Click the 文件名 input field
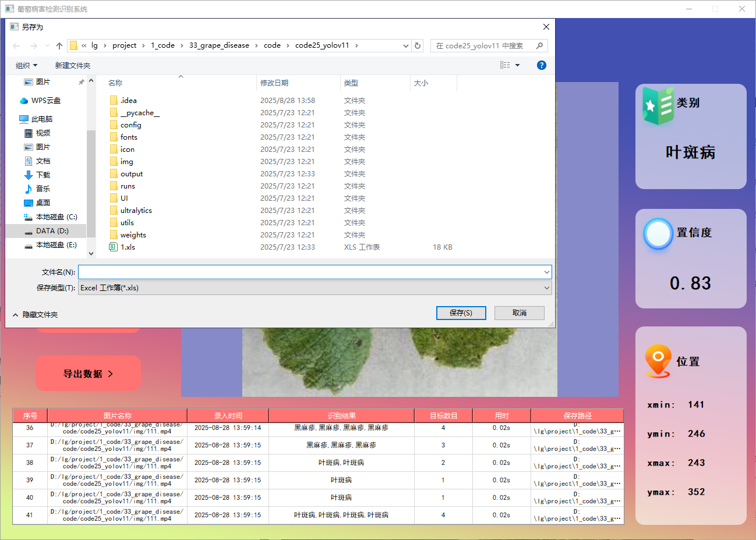 [x=310, y=272]
